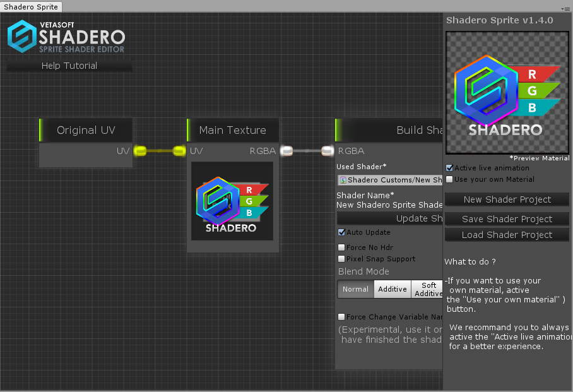Enable Pixel Snap Support checkbox
Image resolution: width=573 pixels, height=392 pixels.
pyautogui.click(x=341, y=259)
